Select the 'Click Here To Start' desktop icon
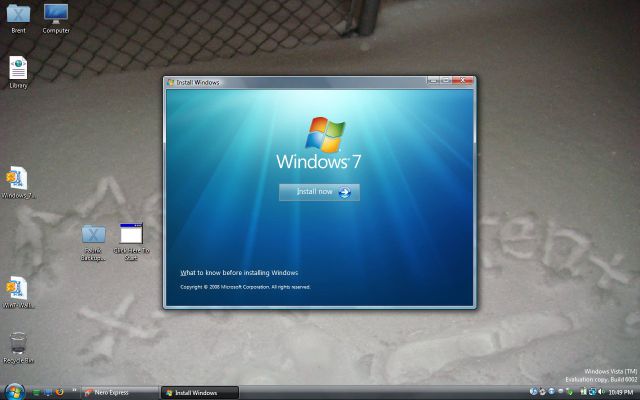 tap(131, 242)
